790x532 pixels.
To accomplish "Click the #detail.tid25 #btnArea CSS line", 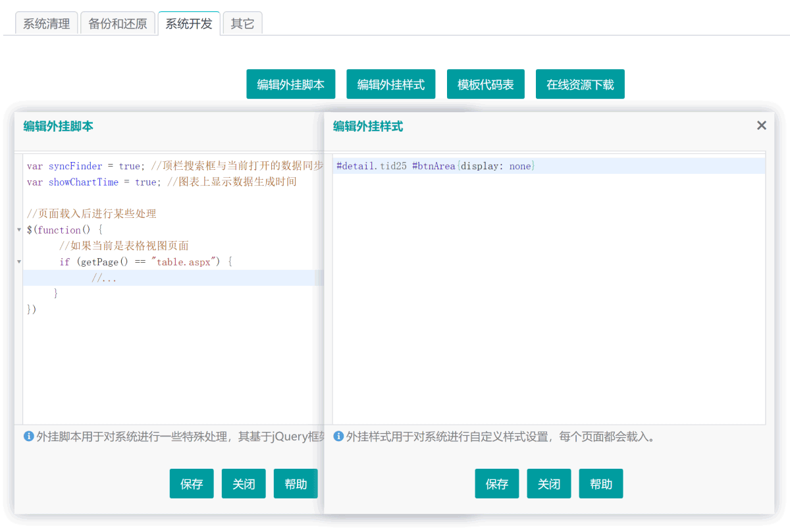I will coord(549,166).
